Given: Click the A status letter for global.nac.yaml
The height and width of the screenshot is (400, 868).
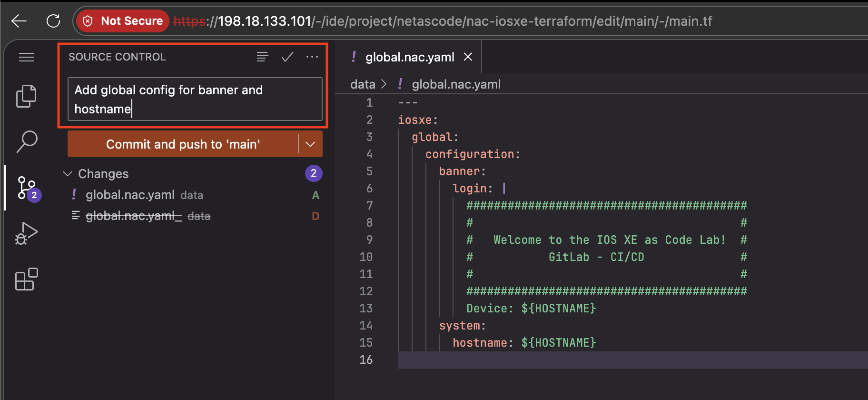Looking at the screenshot, I should (316, 195).
